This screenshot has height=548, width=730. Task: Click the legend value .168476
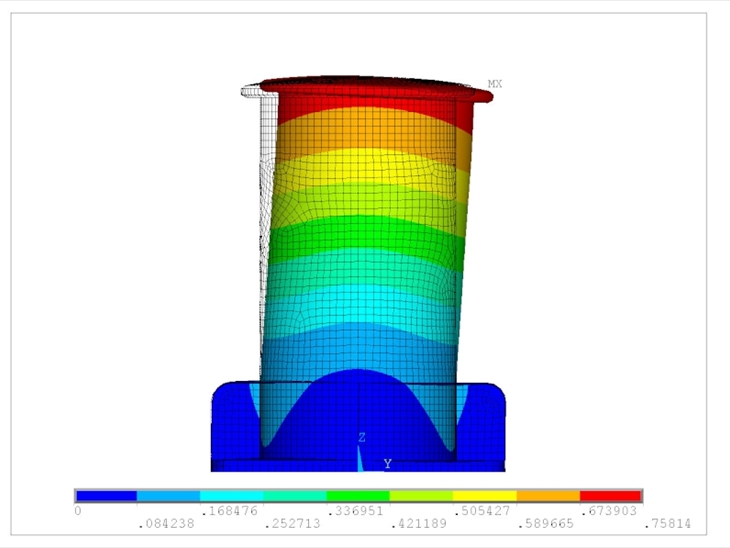[230, 511]
